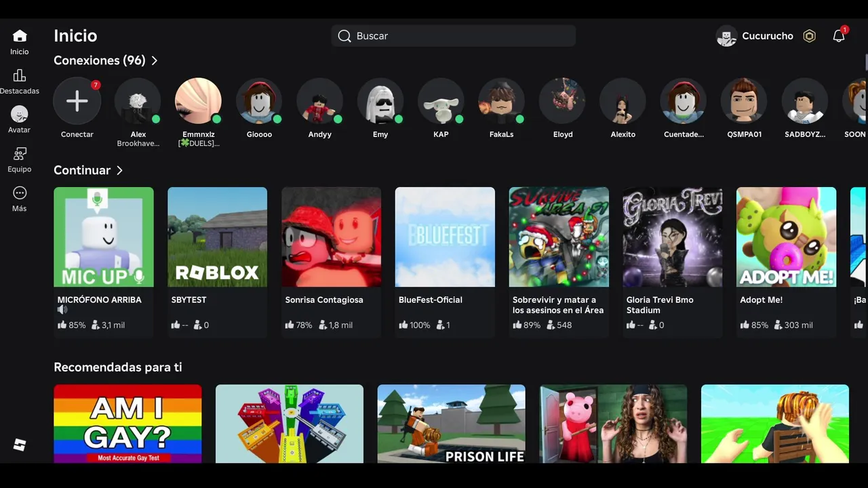The image size is (868, 488).
Task: Open the Prison Life recommended game
Action: pyautogui.click(x=452, y=424)
